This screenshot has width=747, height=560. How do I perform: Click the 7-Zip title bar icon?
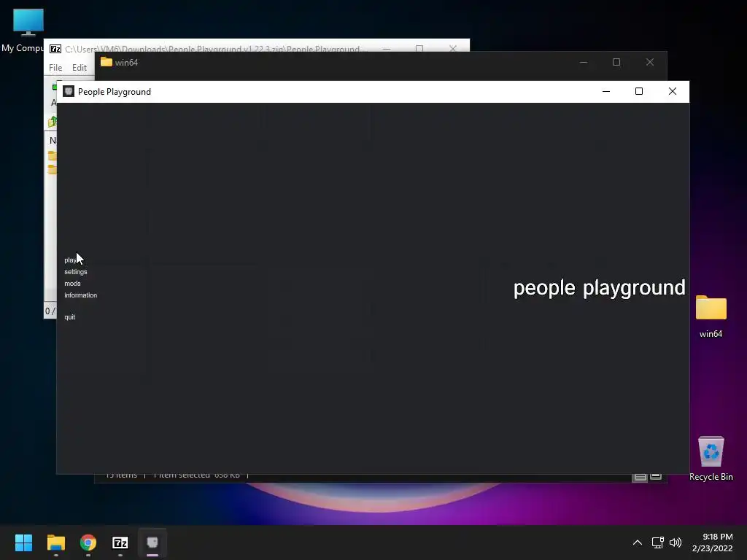[x=55, y=49]
